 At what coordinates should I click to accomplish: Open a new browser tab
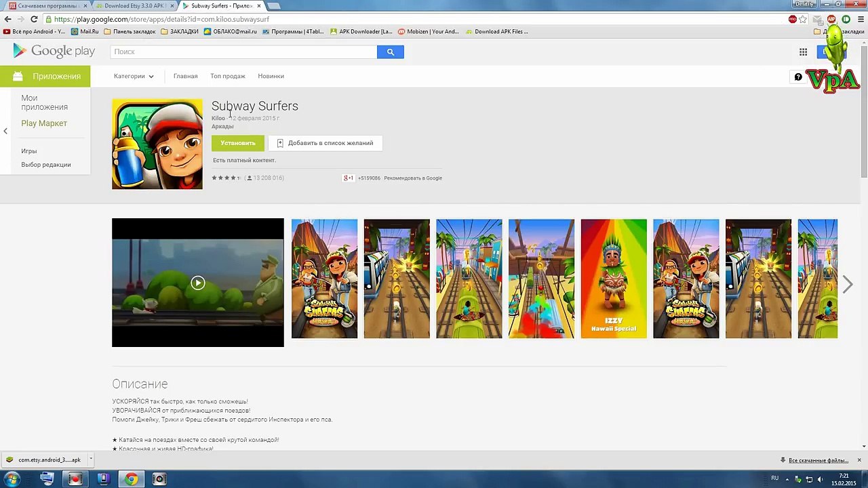(273, 6)
